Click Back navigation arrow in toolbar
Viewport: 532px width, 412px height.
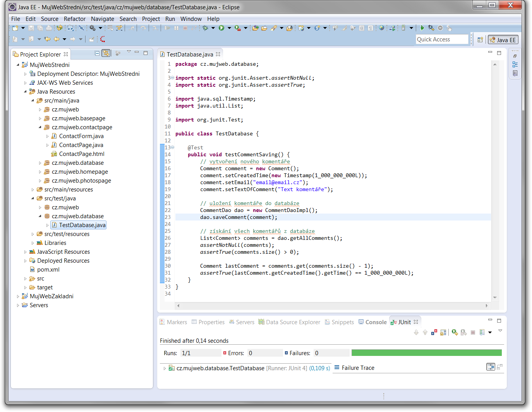[x=57, y=39]
